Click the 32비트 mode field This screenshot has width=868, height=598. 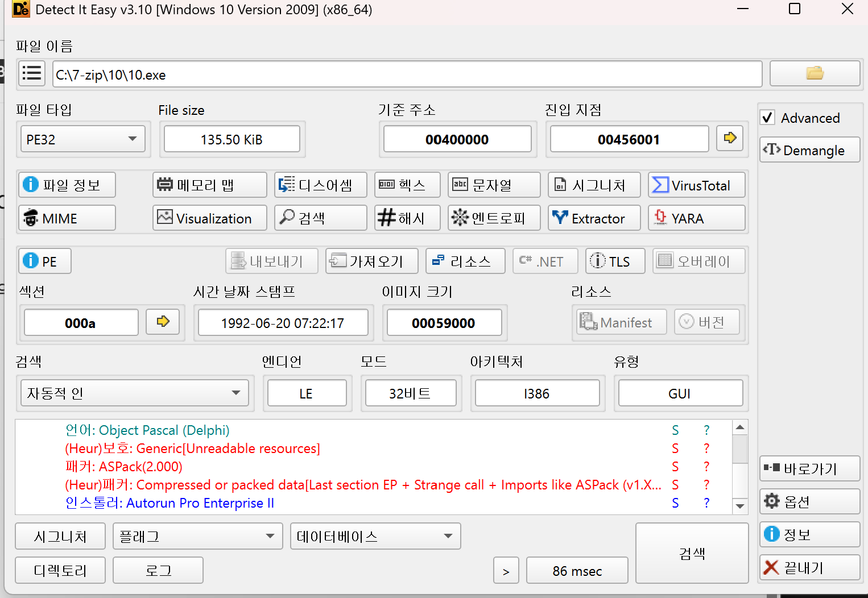[x=410, y=393]
